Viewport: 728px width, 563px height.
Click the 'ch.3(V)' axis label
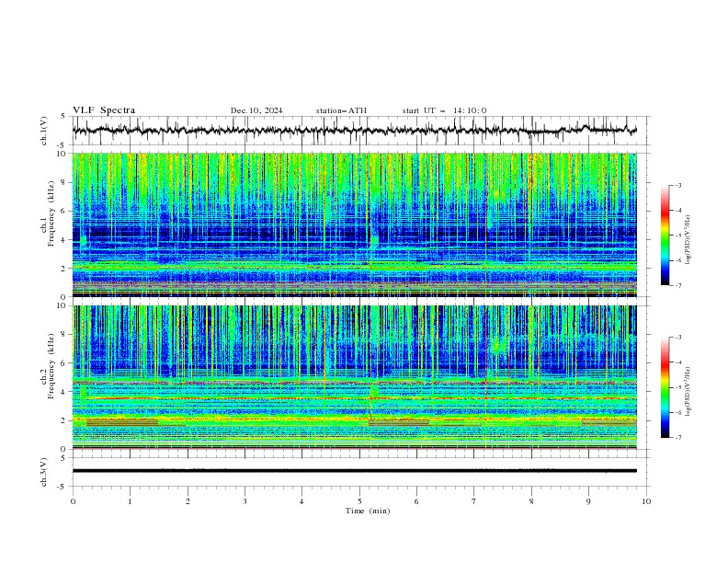pyautogui.click(x=44, y=472)
